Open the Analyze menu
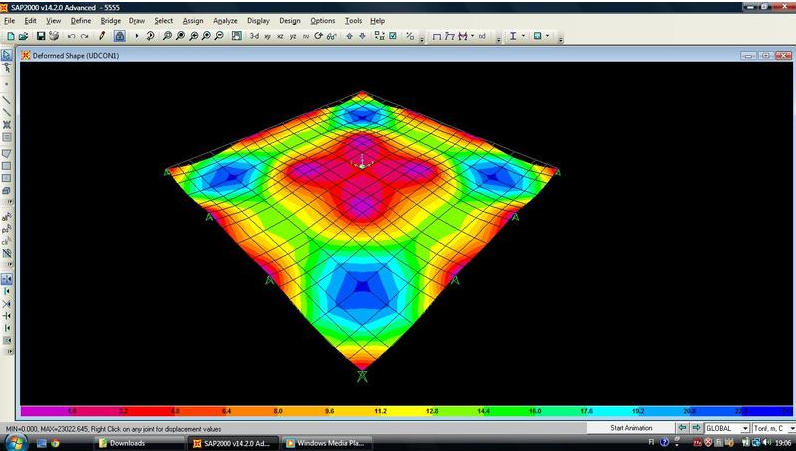The width and height of the screenshot is (796, 451). pyautogui.click(x=225, y=20)
